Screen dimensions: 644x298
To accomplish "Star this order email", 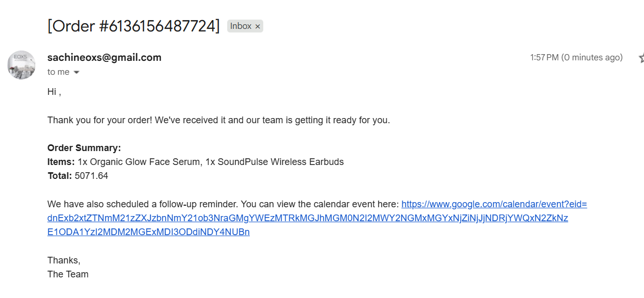I will [641, 58].
